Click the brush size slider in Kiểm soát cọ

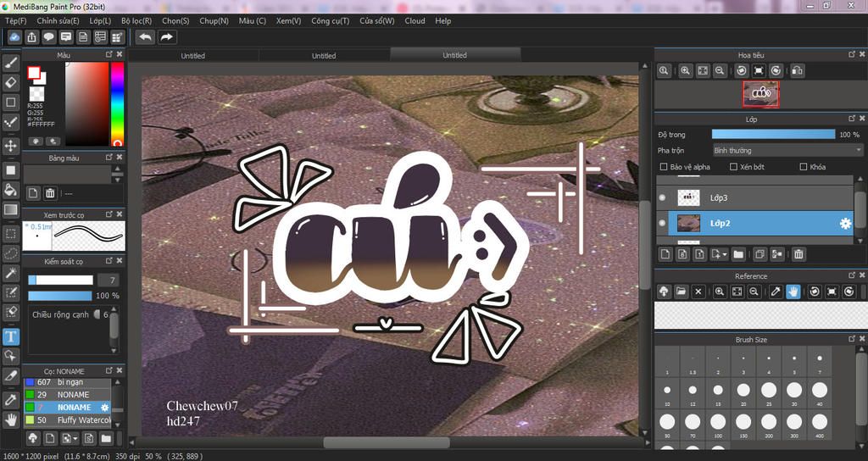[x=60, y=280]
